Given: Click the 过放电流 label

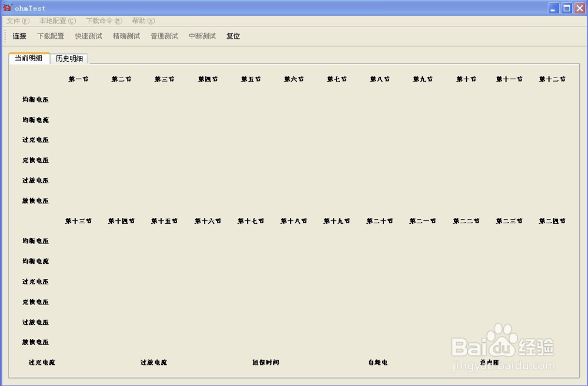Looking at the screenshot, I should pos(153,362).
